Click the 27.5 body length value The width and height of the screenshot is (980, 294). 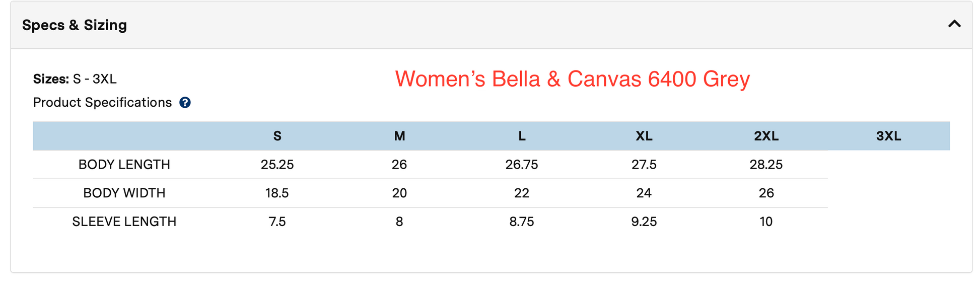point(644,165)
